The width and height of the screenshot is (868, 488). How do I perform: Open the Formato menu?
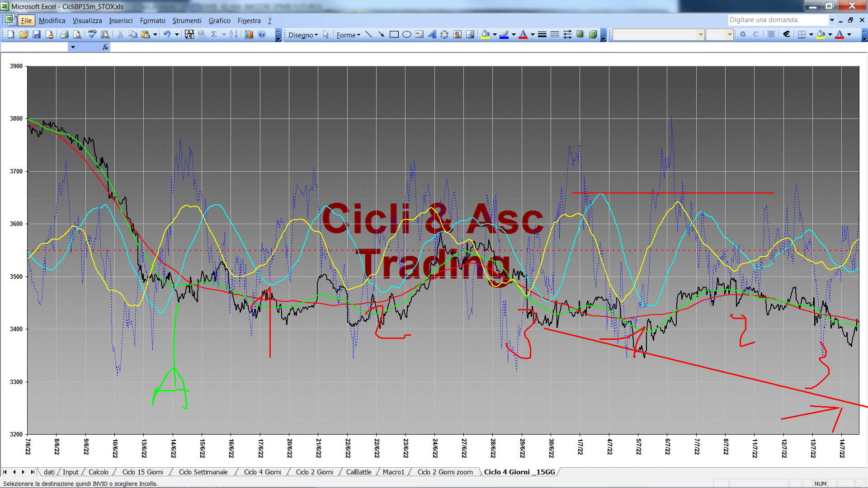[x=152, y=21]
